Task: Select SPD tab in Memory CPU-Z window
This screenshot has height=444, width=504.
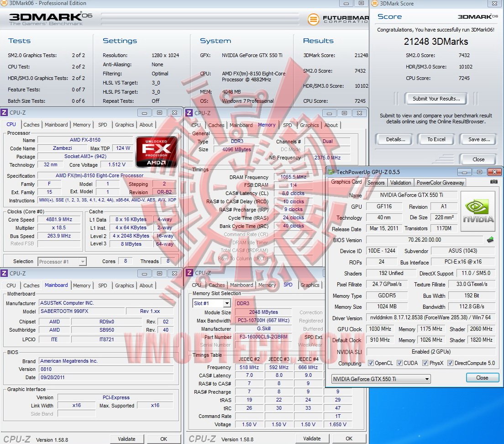Action: (x=287, y=125)
